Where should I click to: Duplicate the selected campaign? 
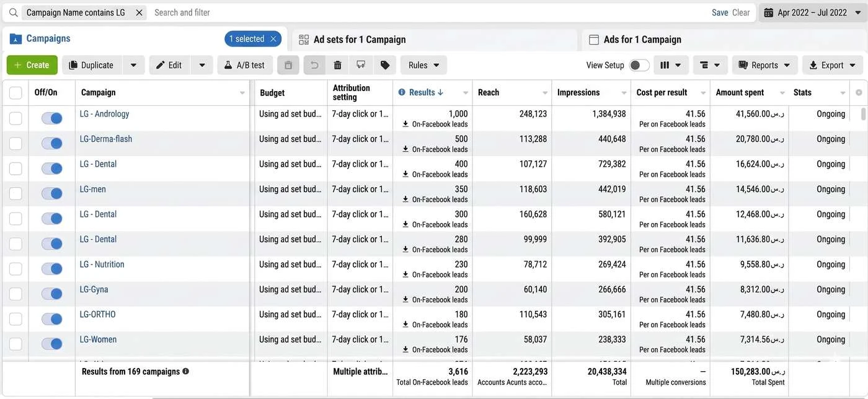91,65
